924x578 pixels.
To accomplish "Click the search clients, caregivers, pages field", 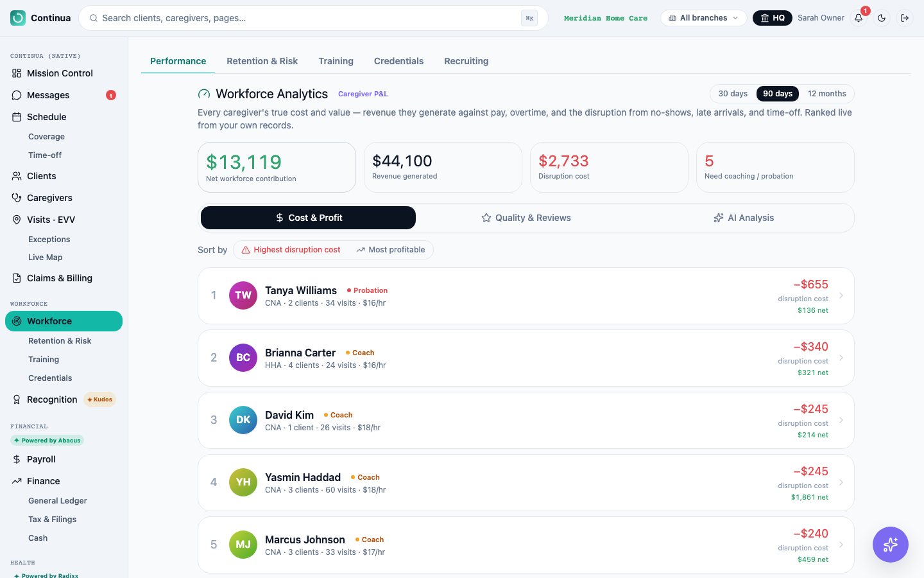I will [x=313, y=18].
